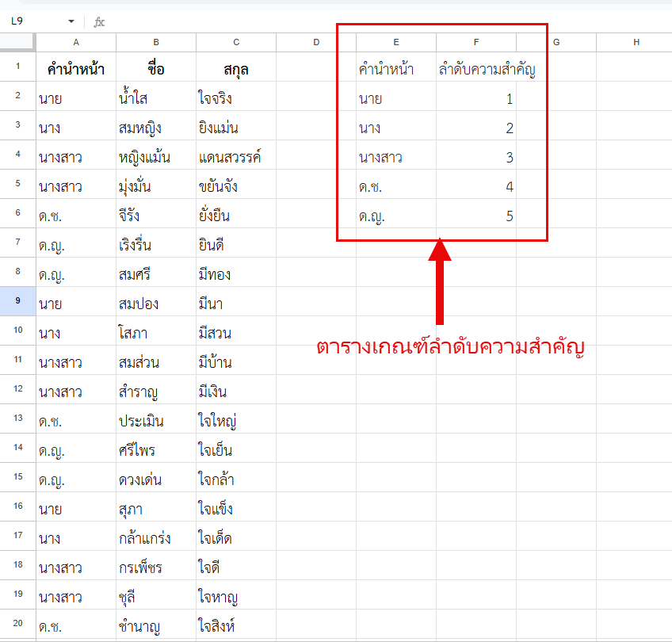Click cell มุ่งมั่น

(x=156, y=185)
